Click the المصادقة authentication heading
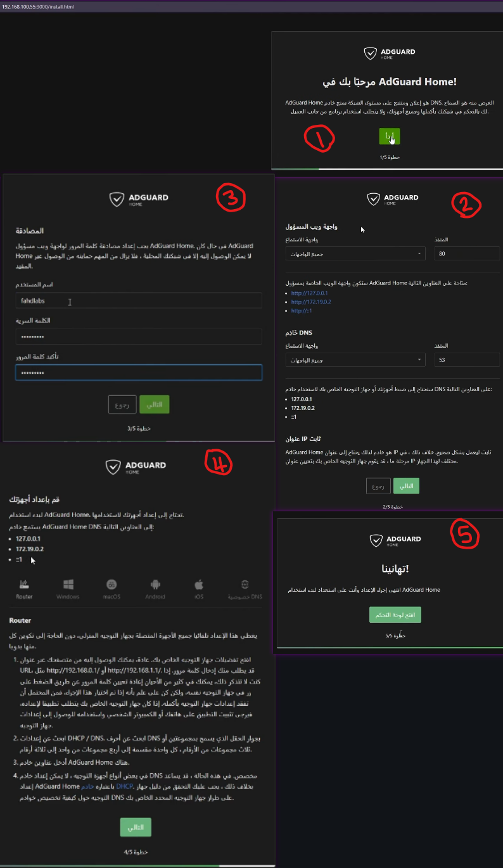 tap(29, 231)
